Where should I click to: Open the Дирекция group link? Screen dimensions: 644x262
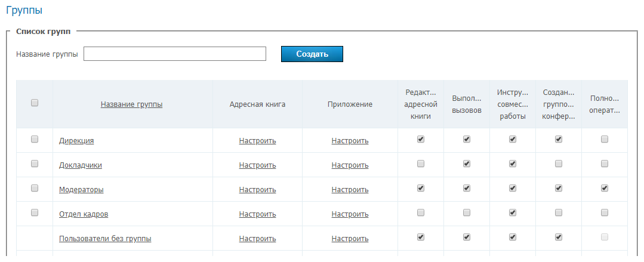[x=76, y=141]
